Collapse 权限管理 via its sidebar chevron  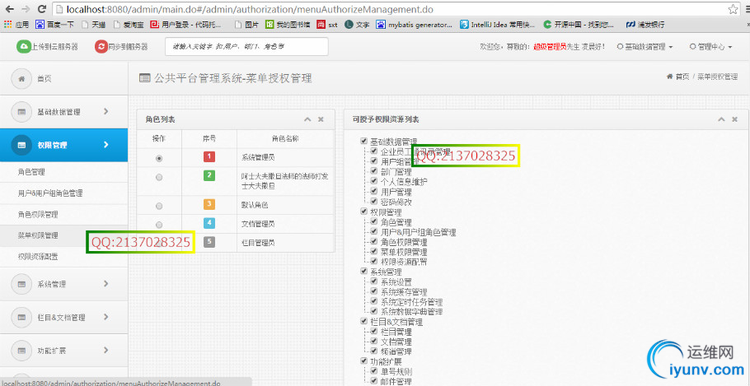[x=106, y=144]
